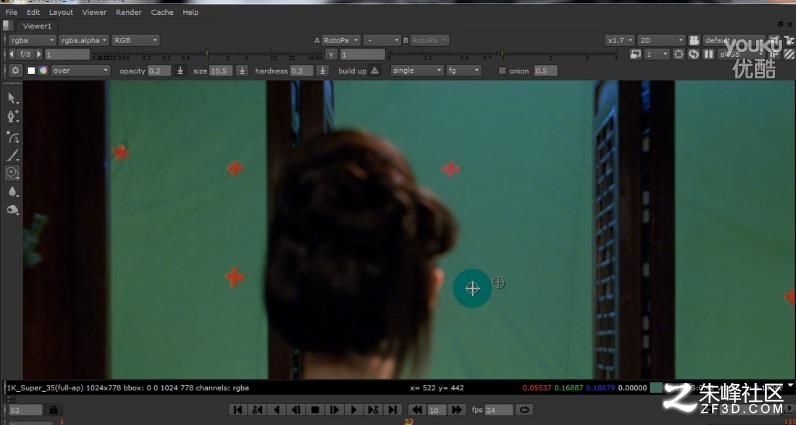Viewport: 796px width, 425px height.
Task: Toggle the striped clipping warning icon
Action: (x=789, y=54)
